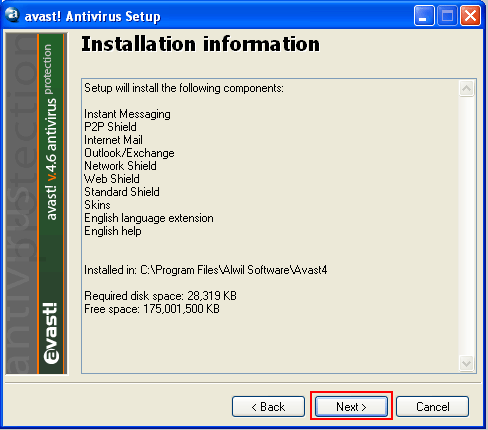Cancel the avast setup
This screenshot has width=488, height=430.
432,406
